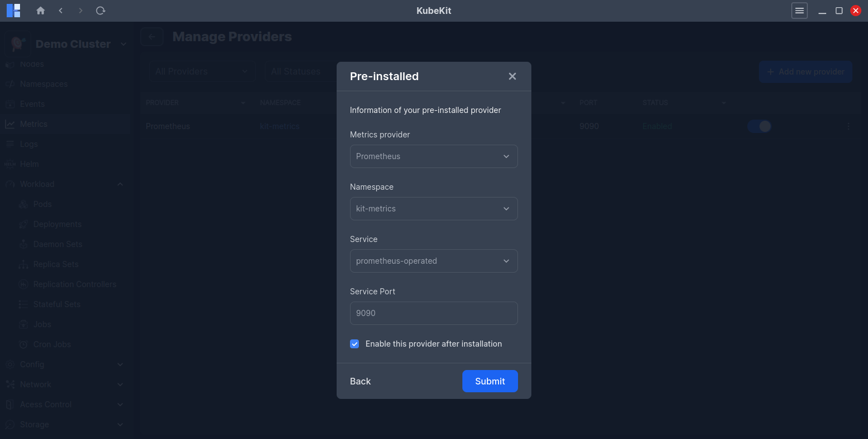Enable provider after installation checkbox

click(x=354, y=344)
